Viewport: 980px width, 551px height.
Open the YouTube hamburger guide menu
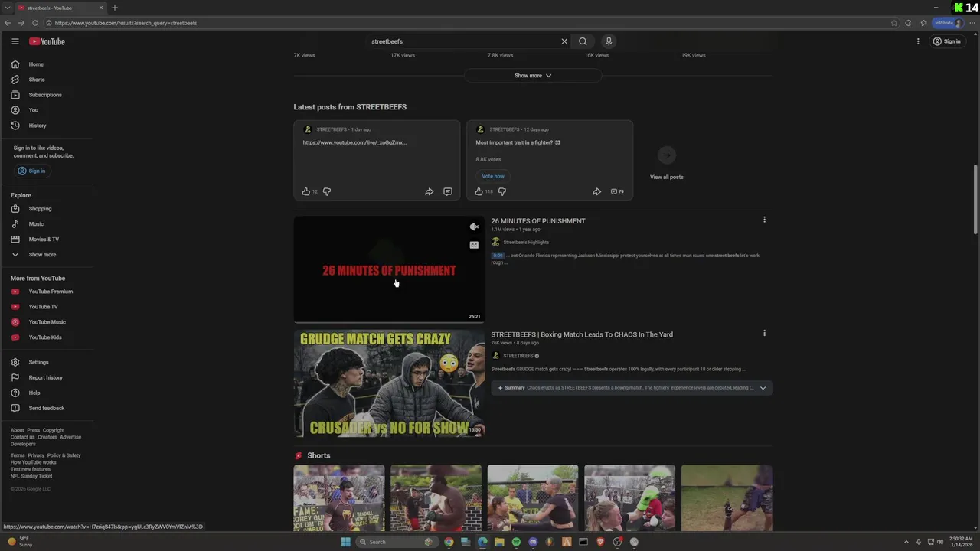pos(15,41)
